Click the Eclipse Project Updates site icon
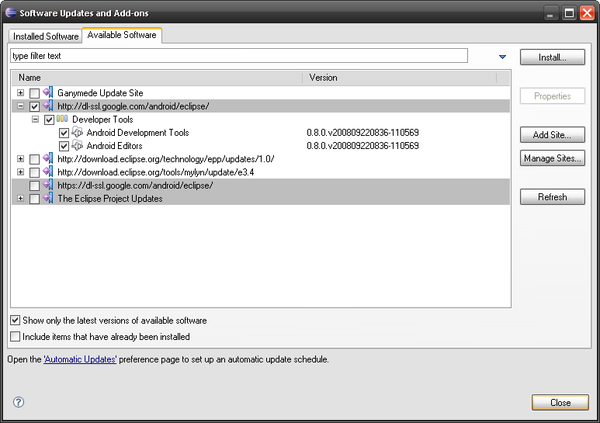The height and width of the screenshot is (423, 600). pyautogui.click(x=48, y=198)
